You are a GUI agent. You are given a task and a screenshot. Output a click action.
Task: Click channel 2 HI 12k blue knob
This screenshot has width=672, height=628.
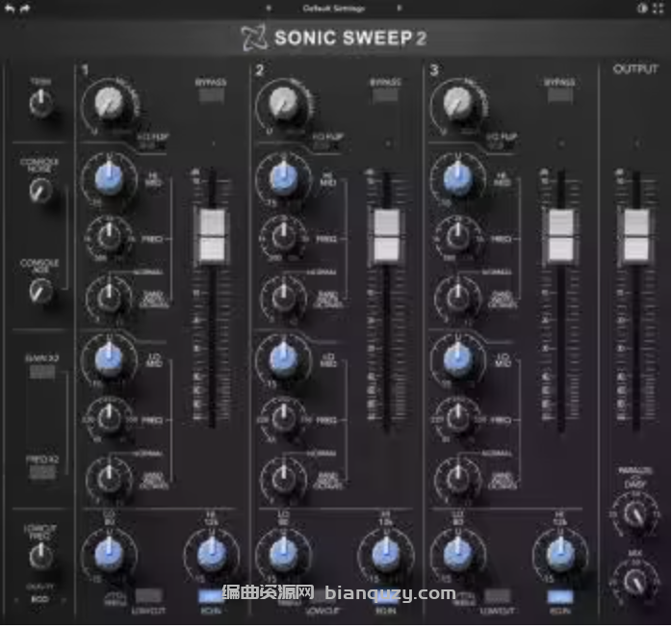point(386,555)
